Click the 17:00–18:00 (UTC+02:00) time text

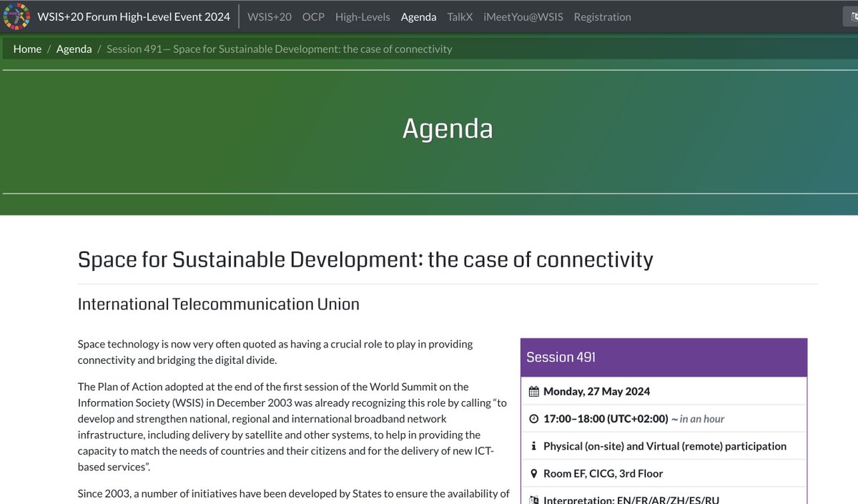click(606, 418)
